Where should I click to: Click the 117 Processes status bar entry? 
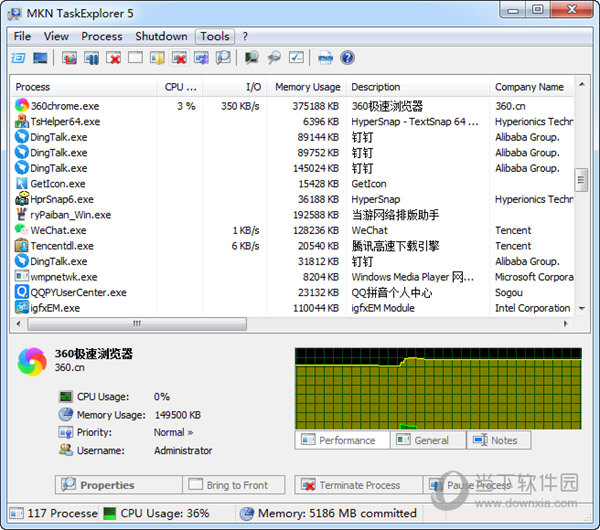[54, 513]
